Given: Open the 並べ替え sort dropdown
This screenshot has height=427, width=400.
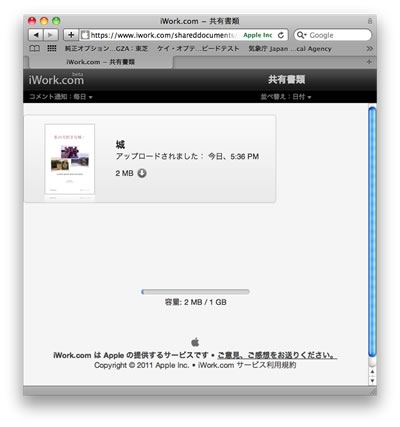Looking at the screenshot, I should pyautogui.click(x=286, y=97).
